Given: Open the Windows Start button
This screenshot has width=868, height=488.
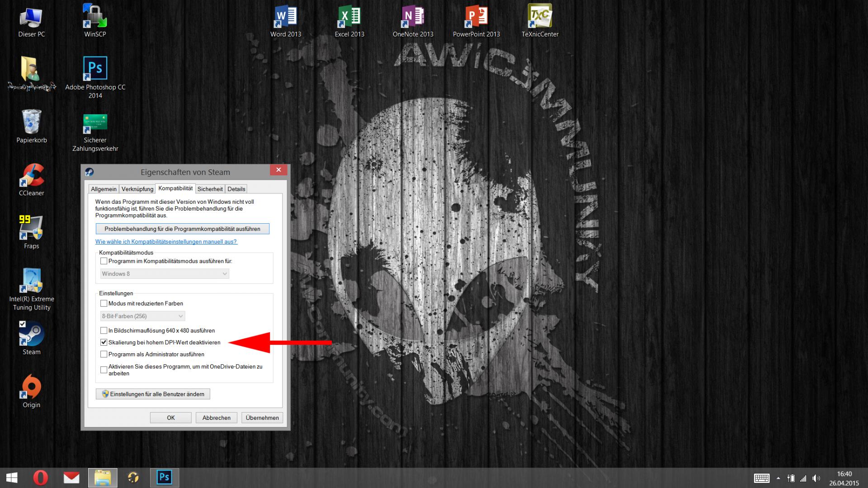Looking at the screenshot, I should tap(11, 478).
